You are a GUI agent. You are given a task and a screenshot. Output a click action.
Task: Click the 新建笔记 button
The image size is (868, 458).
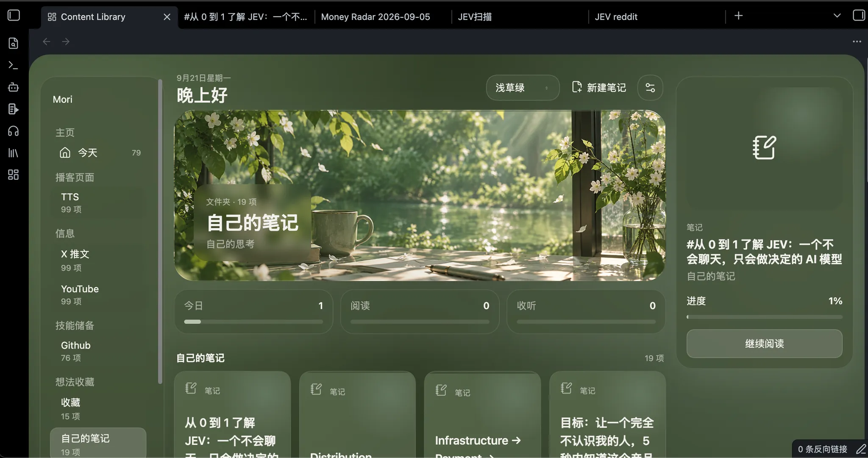tap(599, 88)
